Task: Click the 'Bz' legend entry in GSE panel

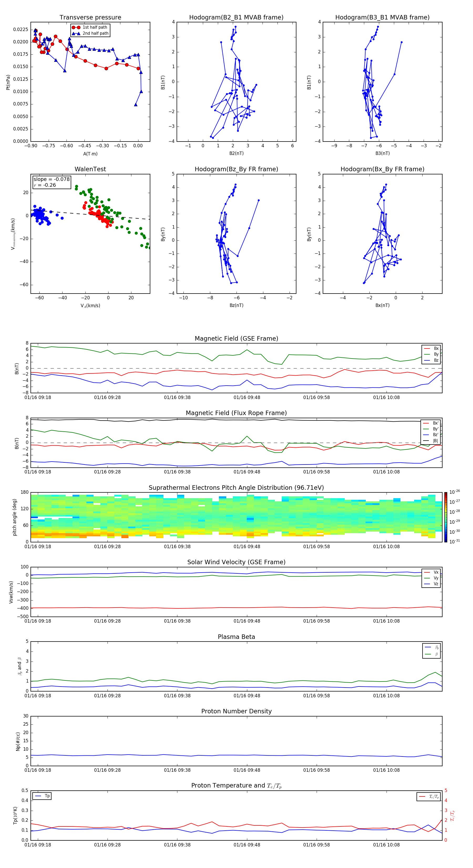Action: click(431, 360)
